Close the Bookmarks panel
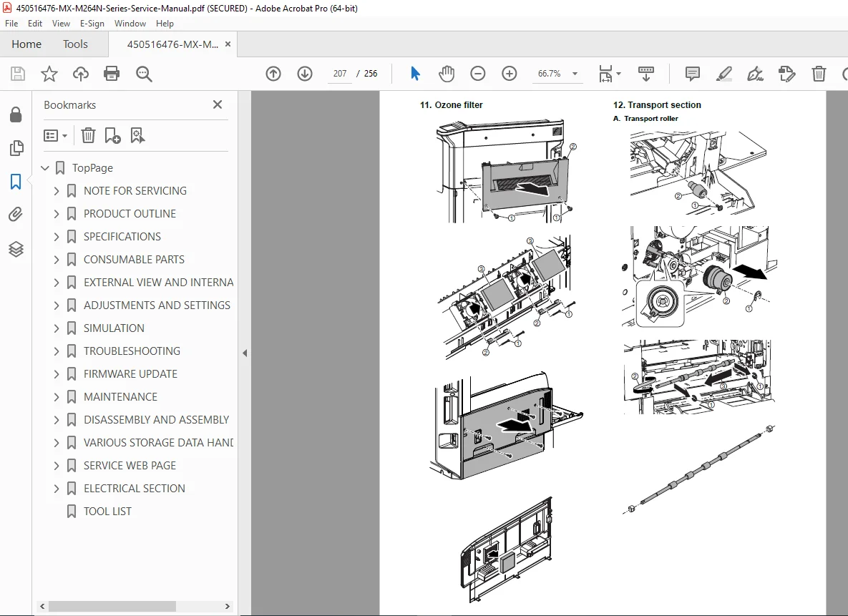The image size is (848, 616). tap(218, 104)
